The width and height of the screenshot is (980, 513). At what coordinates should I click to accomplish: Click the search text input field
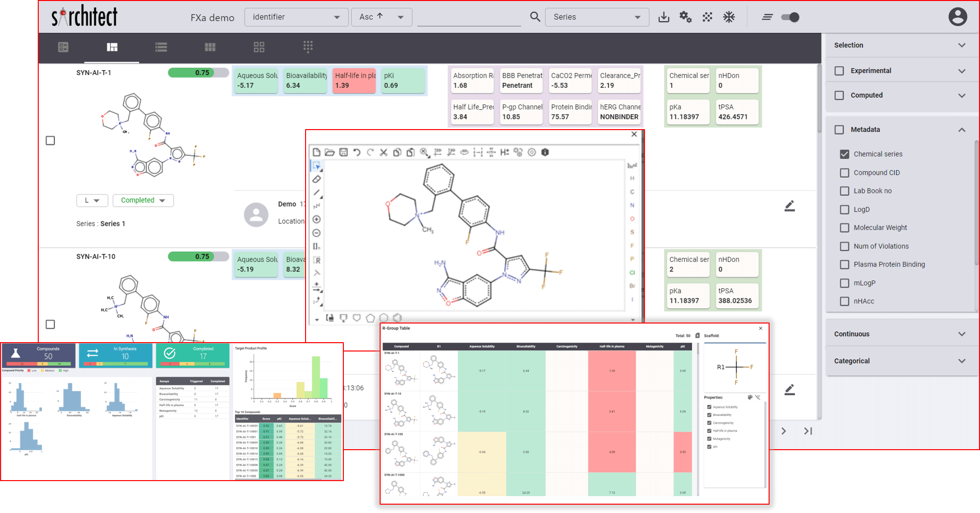tap(468, 17)
